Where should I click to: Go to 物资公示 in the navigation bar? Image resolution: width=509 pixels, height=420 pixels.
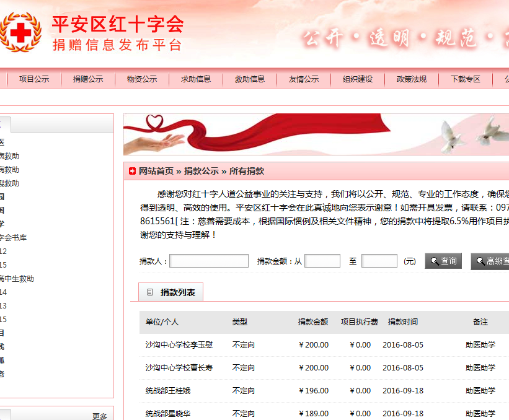click(x=142, y=79)
